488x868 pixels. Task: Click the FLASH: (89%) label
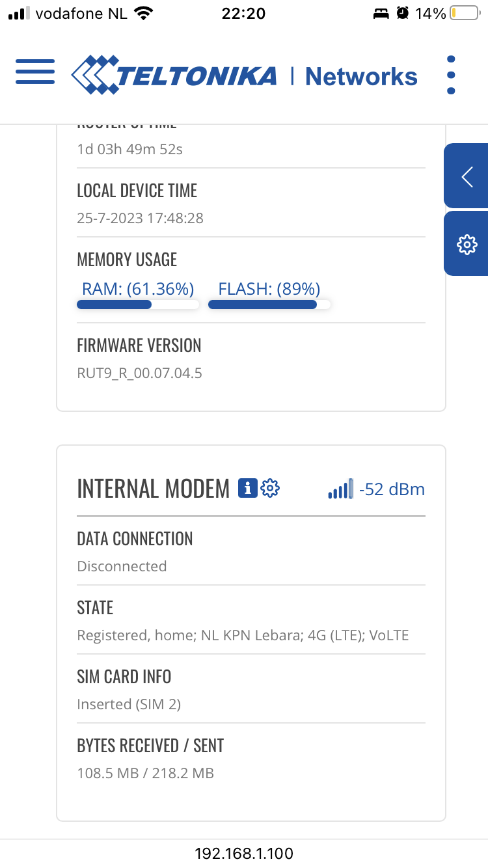269,288
